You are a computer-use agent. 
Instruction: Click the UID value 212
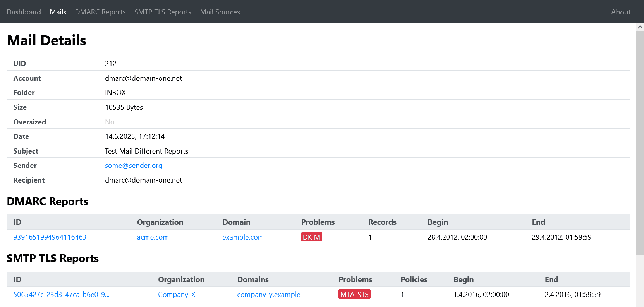click(111, 64)
